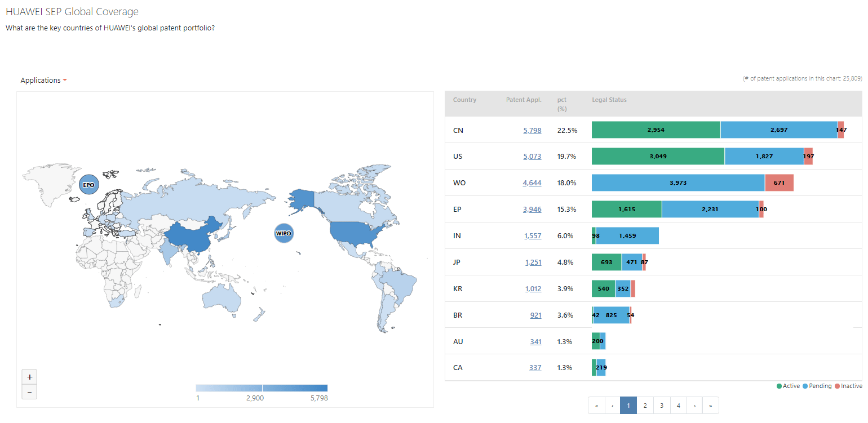868x423 pixels.
Task: Click US pct value 19.7%
Action: coord(567,157)
